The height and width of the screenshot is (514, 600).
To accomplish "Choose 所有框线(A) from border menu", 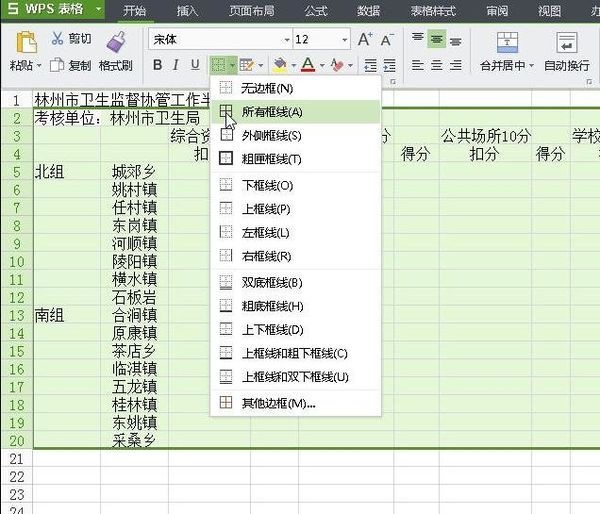I will tap(295, 112).
